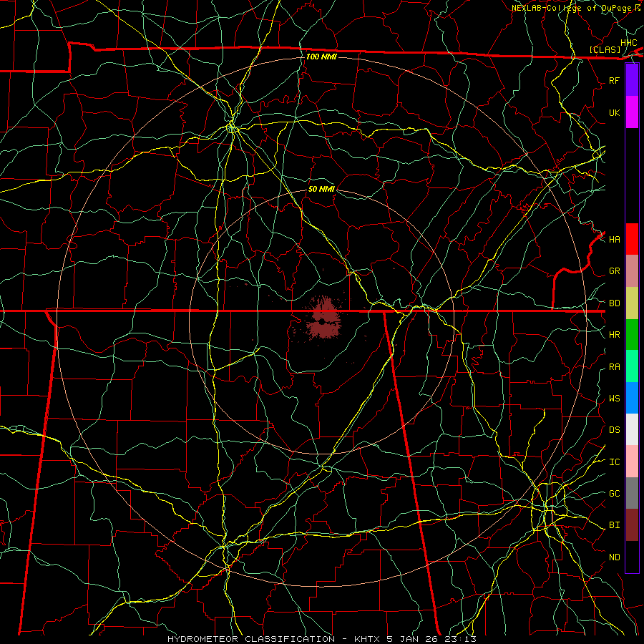Click the BD yellow legend swatch

pos(632,303)
